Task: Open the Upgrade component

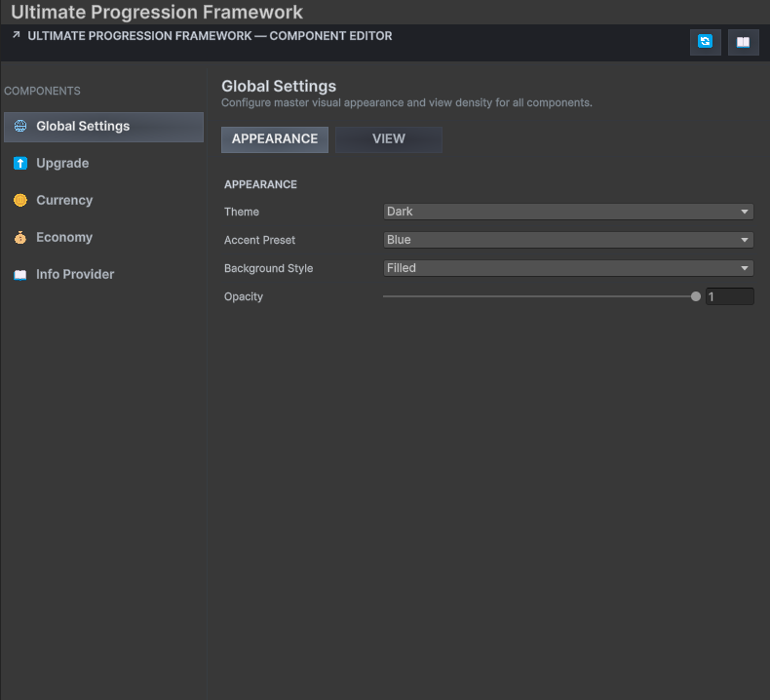Action: pyautogui.click(x=103, y=164)
